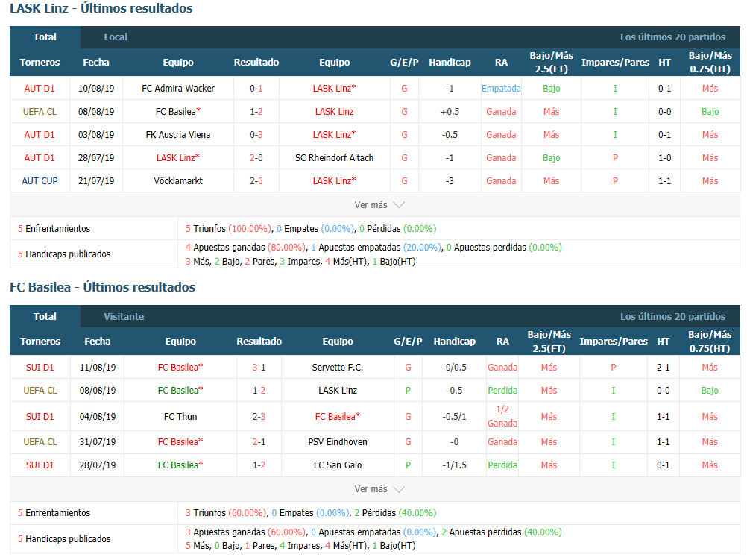Click handicap -0.5/1 in FC Thun row
The width and height of the screenshot is (747, 560).
455,417
